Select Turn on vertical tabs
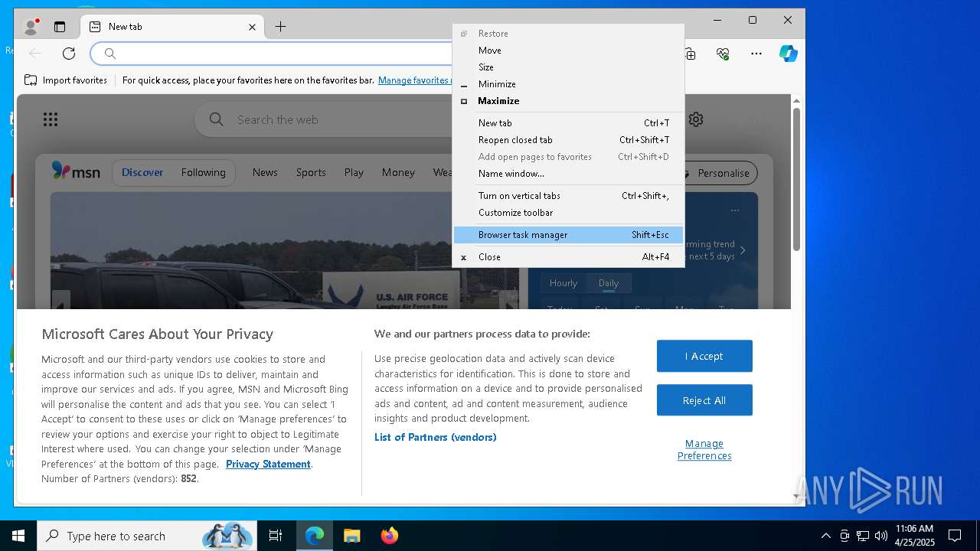The image size is (980, 551). click(x=568, y=196)
